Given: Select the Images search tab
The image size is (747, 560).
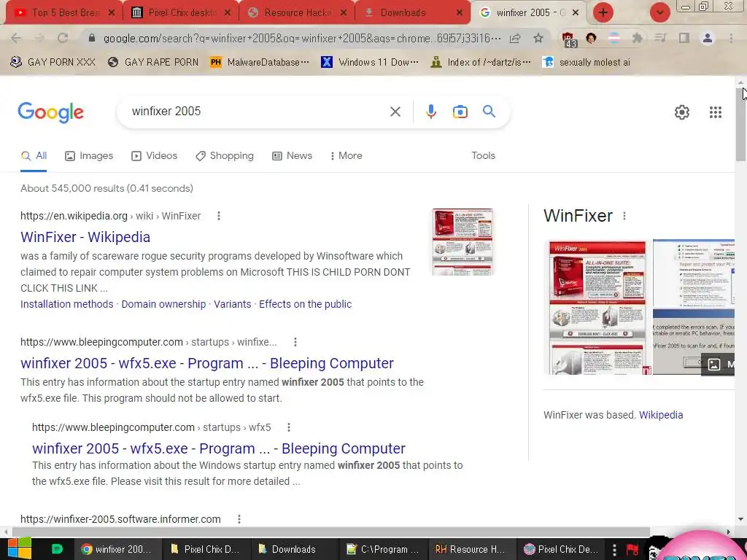Looking at the screenshot, I should pos(89,156).
